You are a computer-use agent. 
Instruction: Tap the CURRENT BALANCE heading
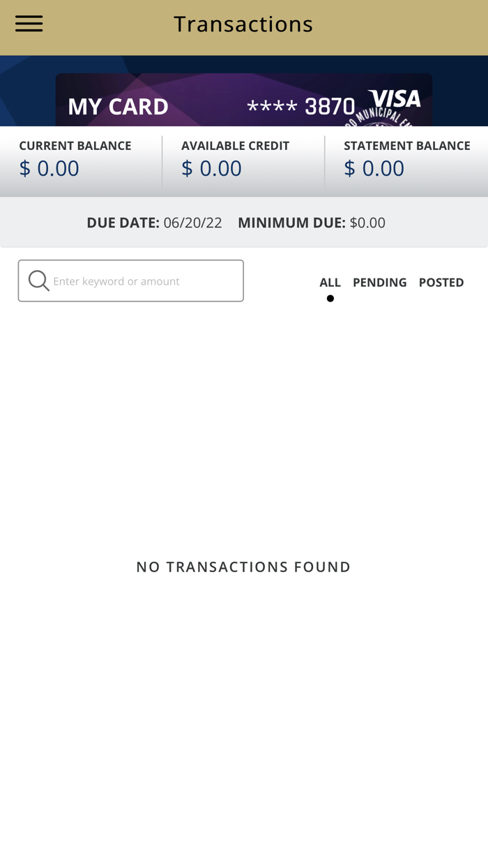click(x=75, y=146)
